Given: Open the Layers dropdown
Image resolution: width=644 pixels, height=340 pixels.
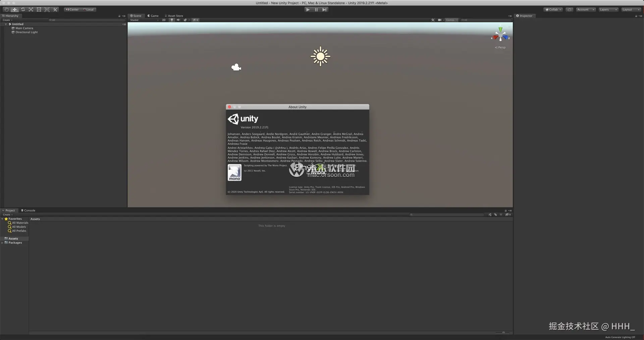Looking at the screenshot, I should [x=608, y=10].
